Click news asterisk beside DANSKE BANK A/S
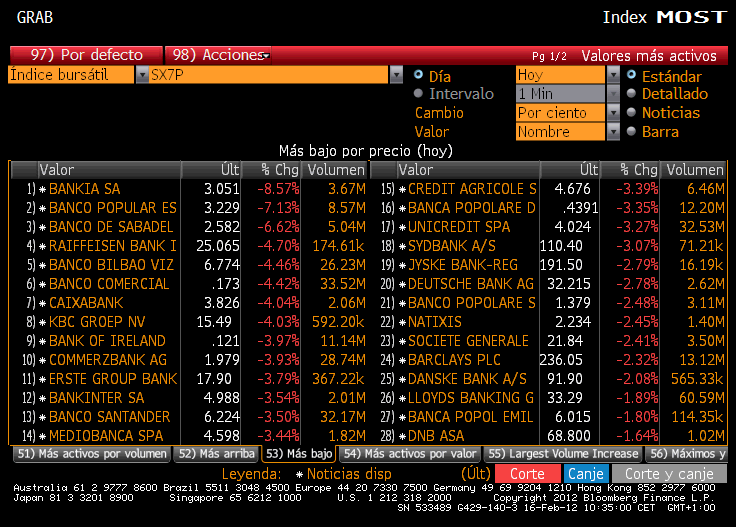Screen dimensions: 736x527 pyautogui.click(x=402, y=380)
